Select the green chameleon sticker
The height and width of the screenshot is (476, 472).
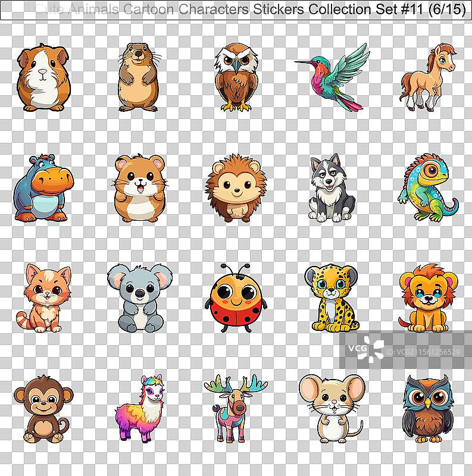[x=427, y=188]
